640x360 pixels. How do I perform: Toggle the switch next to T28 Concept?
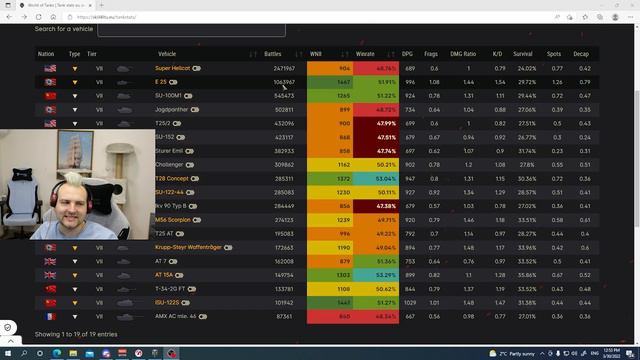click(195, 179)
